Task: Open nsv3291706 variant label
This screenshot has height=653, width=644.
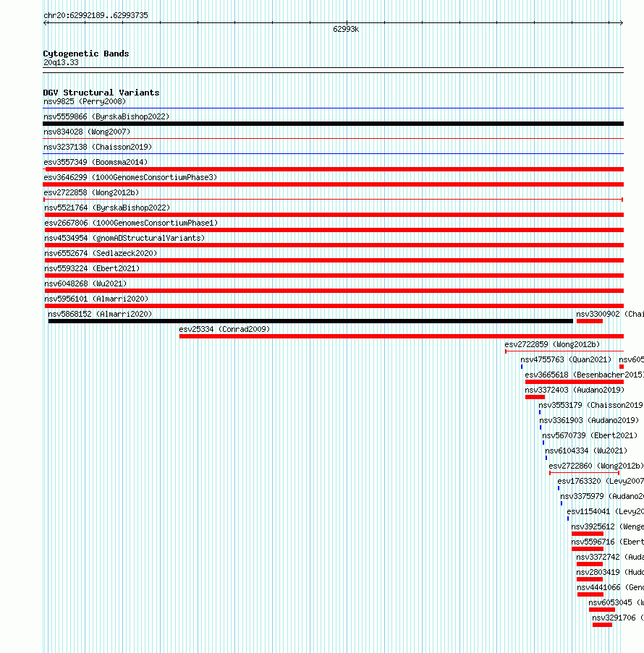Action: tap(618, 618)
